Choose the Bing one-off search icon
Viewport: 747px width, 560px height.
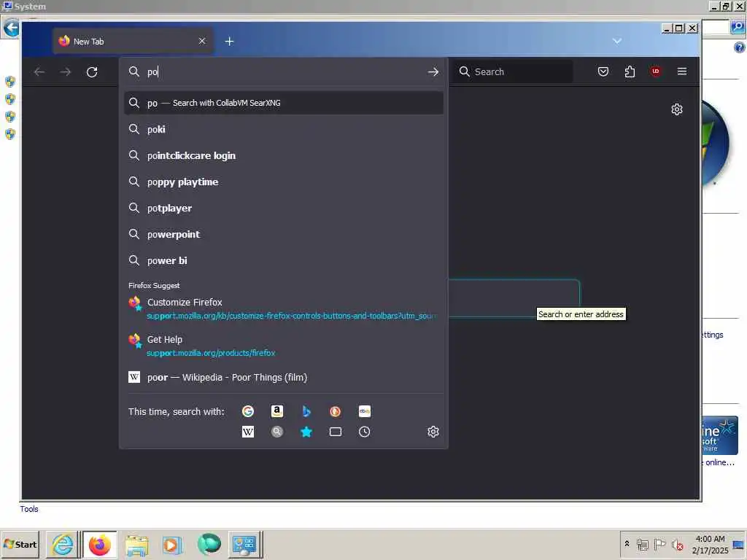[306, 411]
